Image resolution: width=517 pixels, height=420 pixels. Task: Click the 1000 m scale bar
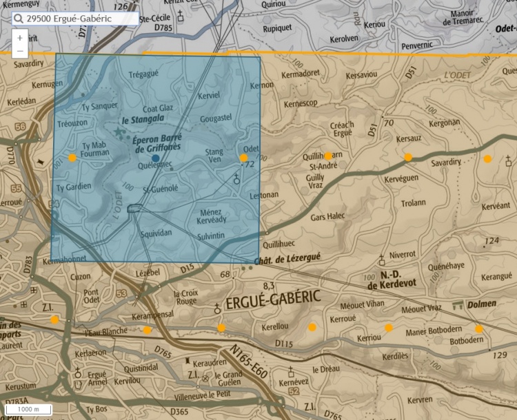pyautogui.click(x=28, y=409)
